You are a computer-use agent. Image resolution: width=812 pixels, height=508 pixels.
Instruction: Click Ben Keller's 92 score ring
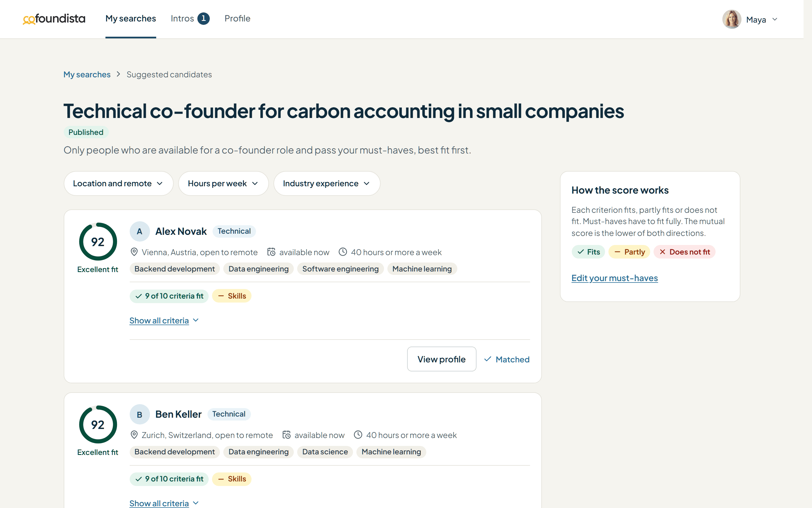click(98, 424)
